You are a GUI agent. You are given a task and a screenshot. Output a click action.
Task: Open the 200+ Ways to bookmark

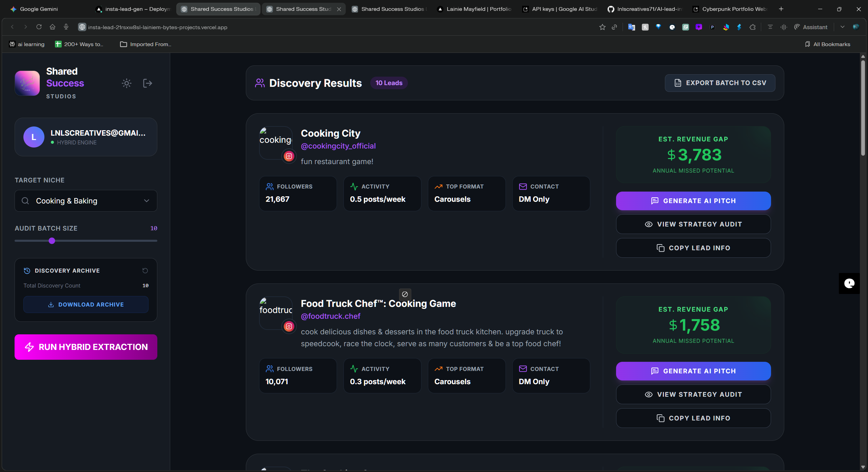(79, 44)
